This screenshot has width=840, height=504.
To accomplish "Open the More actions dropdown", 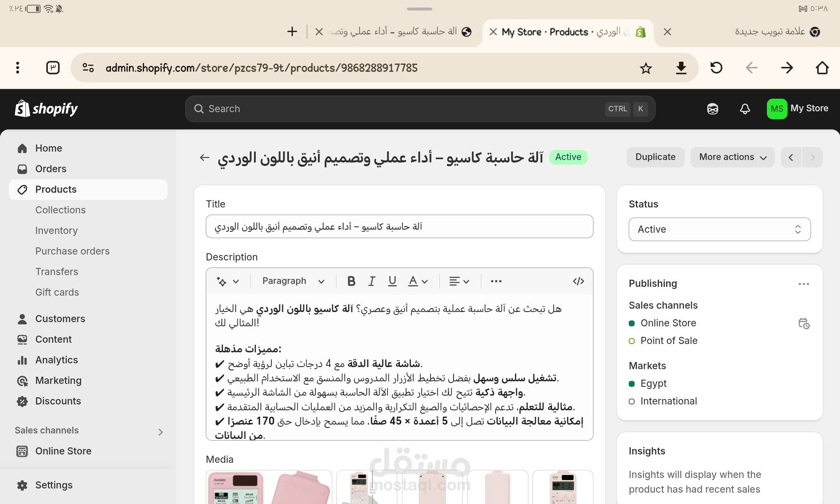I will click(732, 157).
